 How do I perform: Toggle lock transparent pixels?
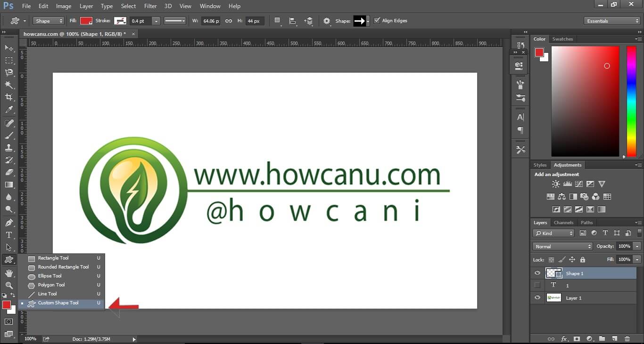551,260
